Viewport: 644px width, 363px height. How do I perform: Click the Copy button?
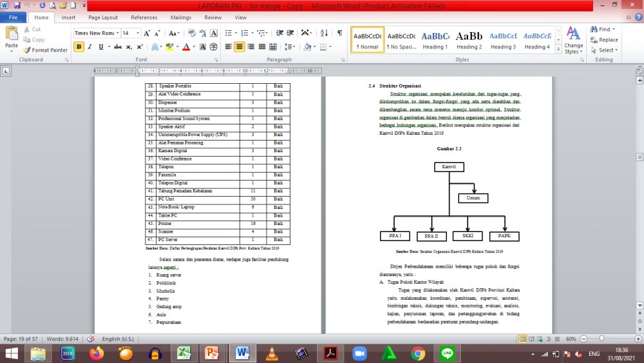coord(33,40)
